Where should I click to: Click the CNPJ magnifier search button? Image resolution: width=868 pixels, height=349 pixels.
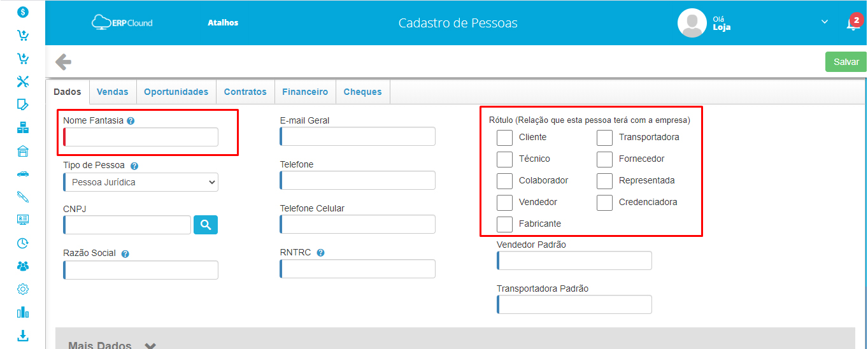pyautogui.click(x=206, y=225)
